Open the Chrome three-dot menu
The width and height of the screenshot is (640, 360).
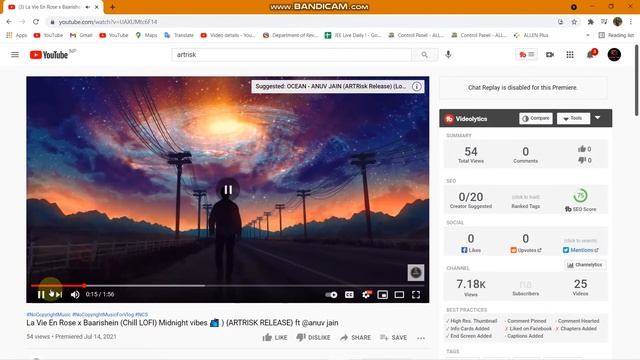click(x=631, y=22)
